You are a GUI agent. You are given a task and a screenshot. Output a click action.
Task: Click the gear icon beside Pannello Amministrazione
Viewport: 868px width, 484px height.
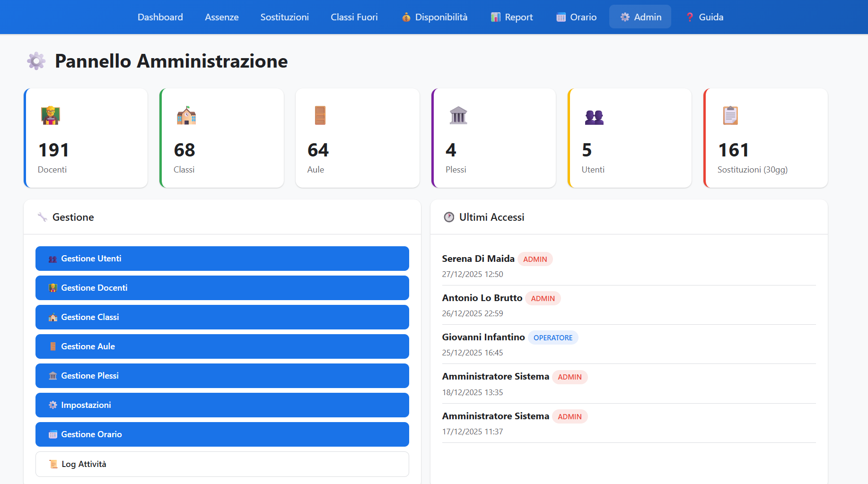[36, 61]
